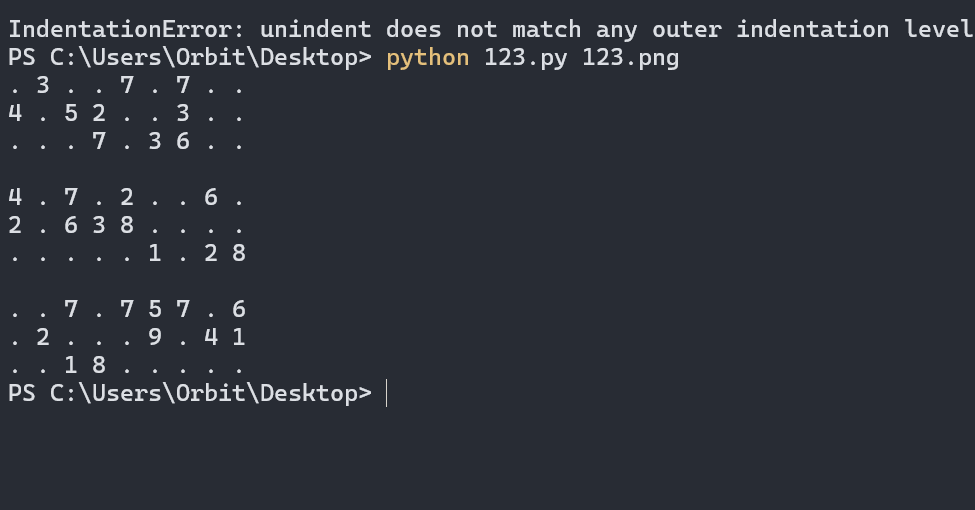The height and width of the screenshot is (510, 975).
Task: Click the yellow python command word
Action: (428, 58)
